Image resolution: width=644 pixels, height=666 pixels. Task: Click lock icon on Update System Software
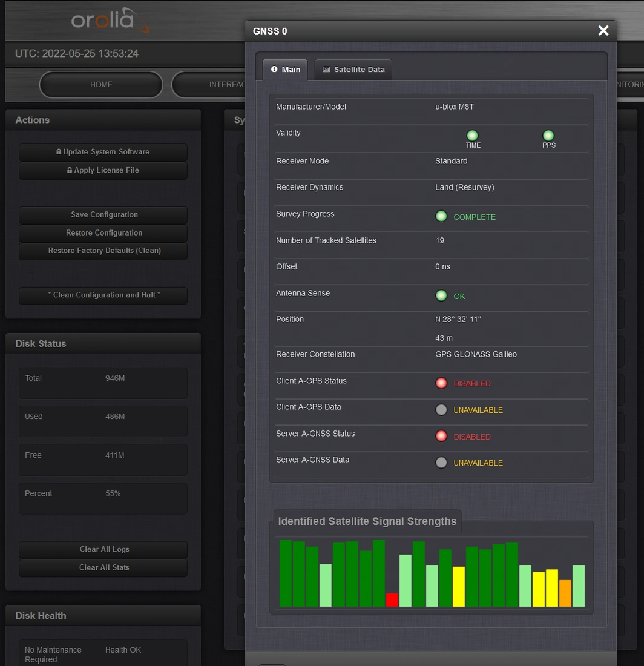[x=59, y=151]
